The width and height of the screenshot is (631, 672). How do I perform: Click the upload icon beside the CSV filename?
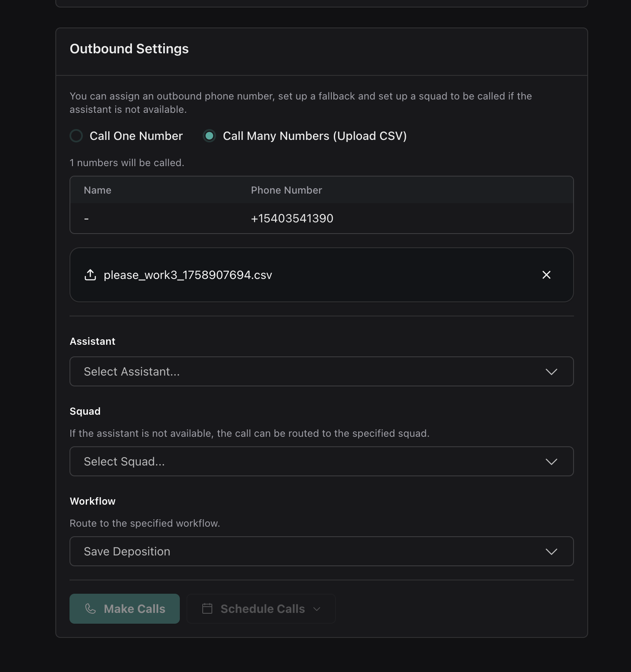90,275
